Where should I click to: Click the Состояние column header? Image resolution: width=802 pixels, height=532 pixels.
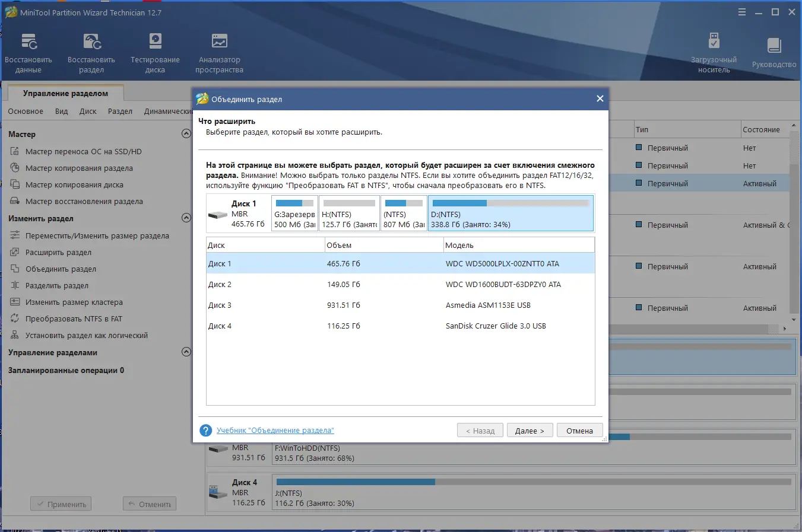pyautogui.click(x=765, y=129)
